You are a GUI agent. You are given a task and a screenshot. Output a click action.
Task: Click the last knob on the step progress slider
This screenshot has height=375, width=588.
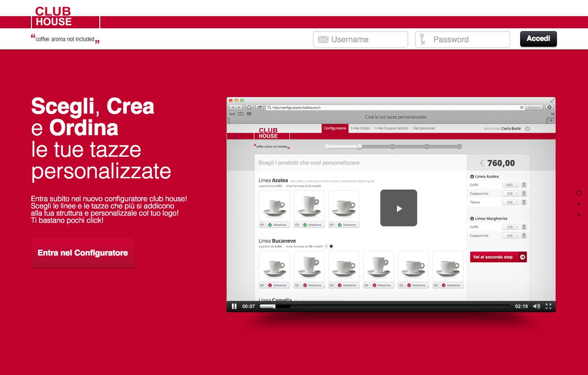[x=459, y=146]
